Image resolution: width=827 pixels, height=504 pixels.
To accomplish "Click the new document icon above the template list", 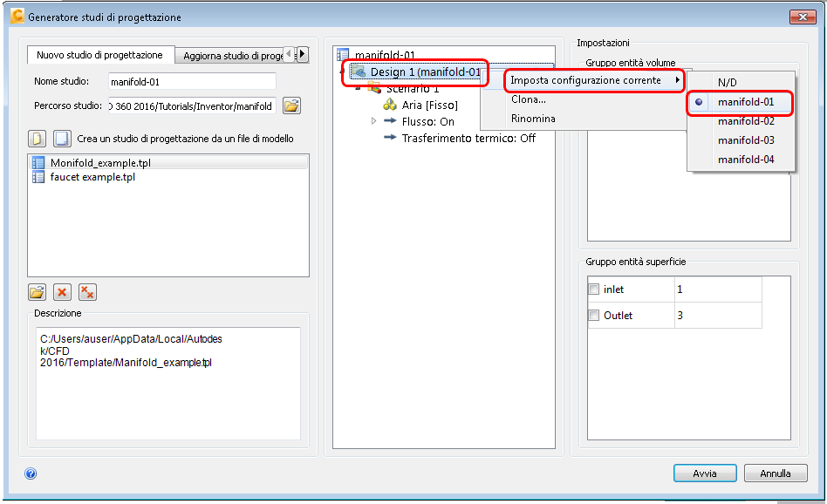I will pyautogui.click(x=37, y=139).
